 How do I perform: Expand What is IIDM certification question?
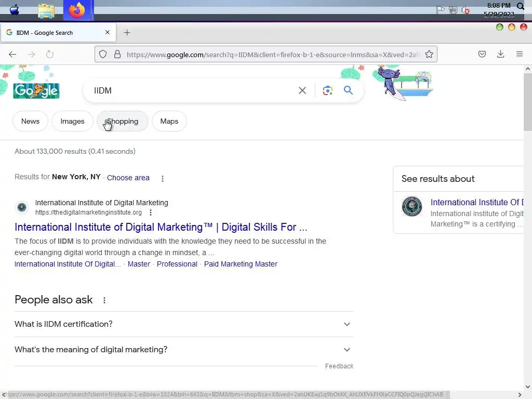(184, 324)
